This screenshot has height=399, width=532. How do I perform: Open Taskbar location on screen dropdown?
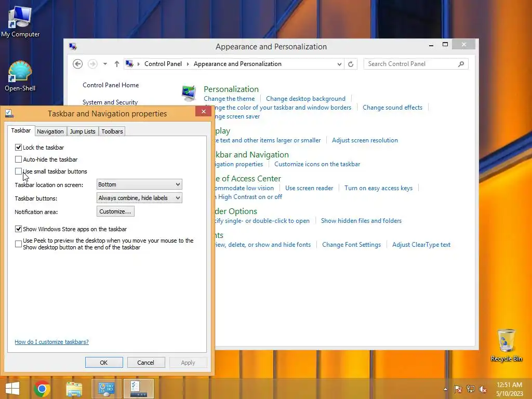point(139,184)
